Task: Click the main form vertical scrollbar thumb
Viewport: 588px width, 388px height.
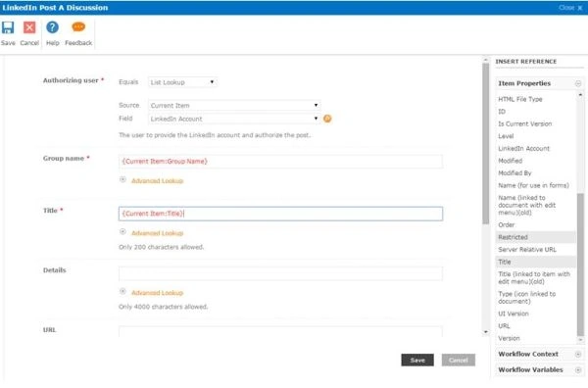Action: click(486, 144)
